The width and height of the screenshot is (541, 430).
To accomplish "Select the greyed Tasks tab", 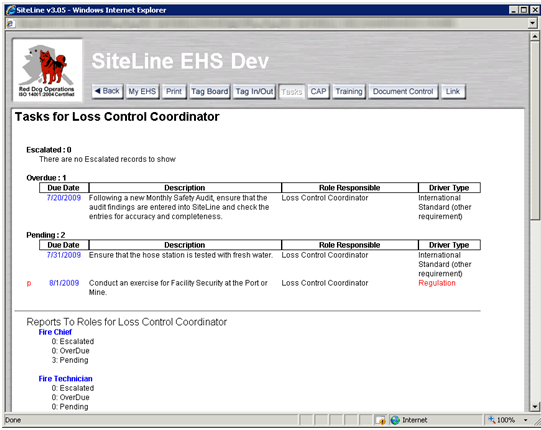I will 292,92.
